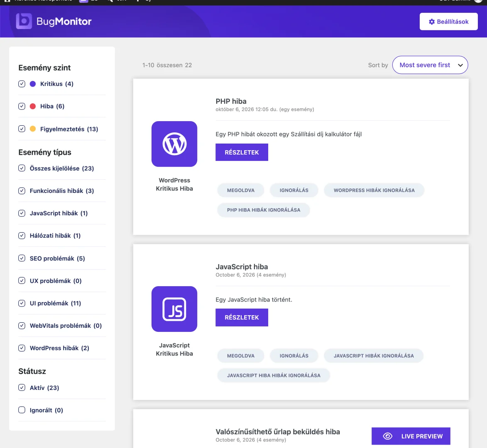
Task: Enable the Ignorált (0) status
Action: (22, 410)
